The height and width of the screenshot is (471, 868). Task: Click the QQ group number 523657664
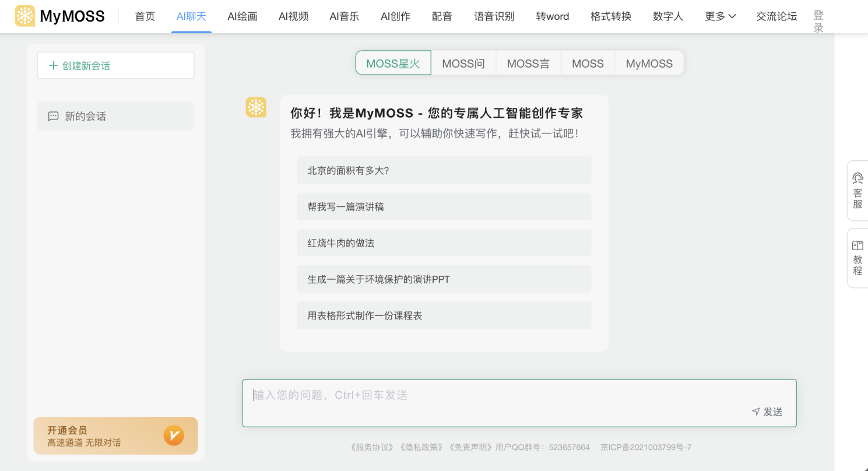click(570, 448)
